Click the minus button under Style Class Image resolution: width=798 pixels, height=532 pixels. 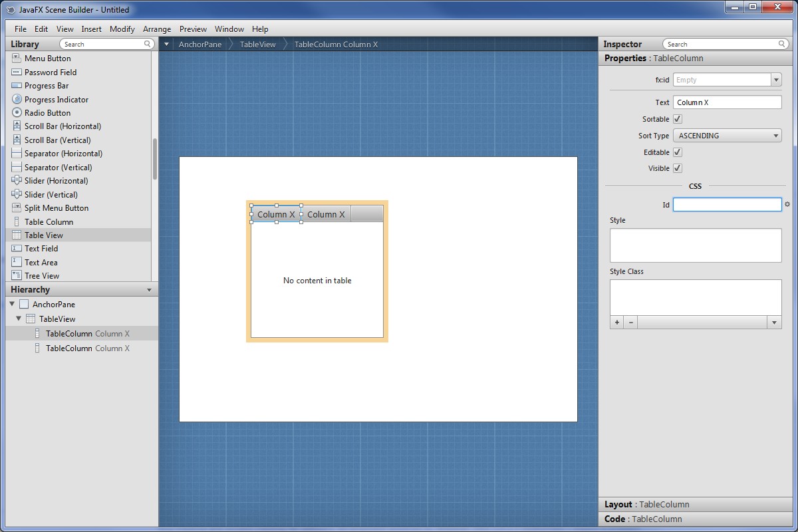pos(630,323)
